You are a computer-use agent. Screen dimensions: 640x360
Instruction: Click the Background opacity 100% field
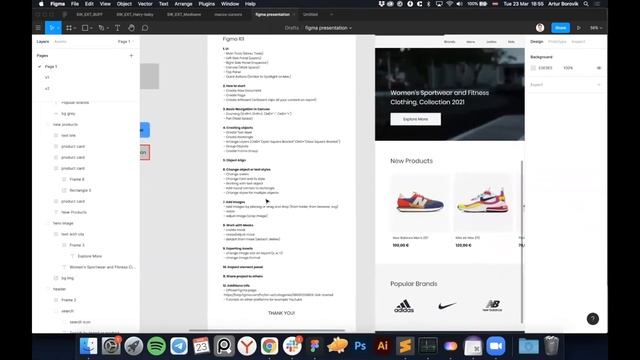[568, 68]
